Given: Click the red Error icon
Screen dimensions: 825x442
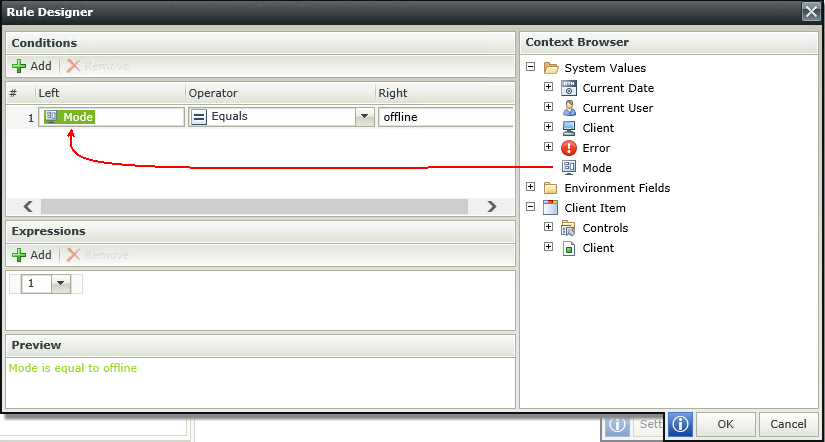Looking at the screenshot, I should tap(569, 148).
